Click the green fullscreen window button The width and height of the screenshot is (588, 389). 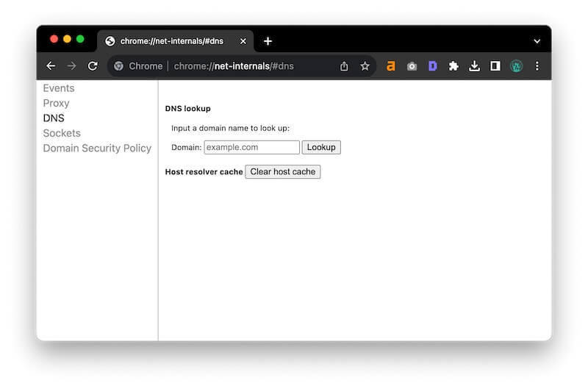click(80, 39)
